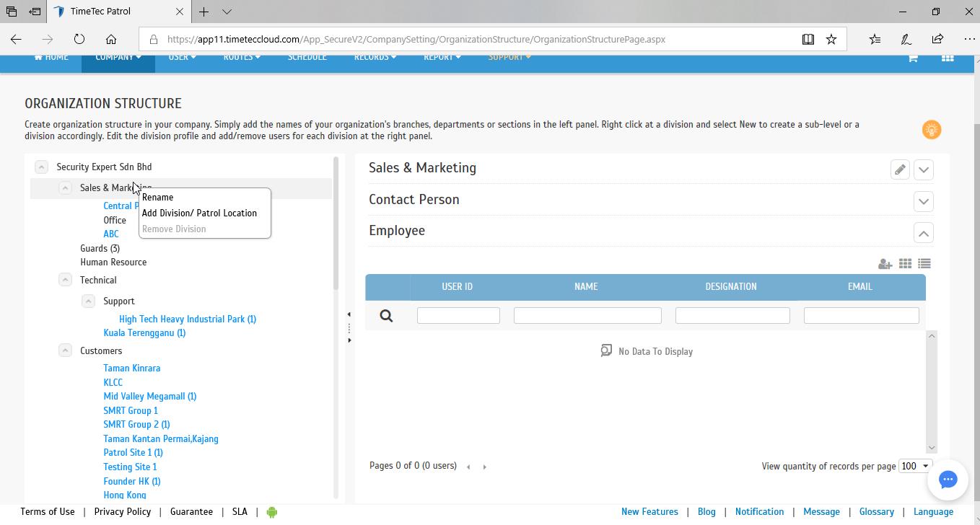Click the organization tree scrollbar
Viewport: 980px width, 525px height.
(x=336, y=224)
